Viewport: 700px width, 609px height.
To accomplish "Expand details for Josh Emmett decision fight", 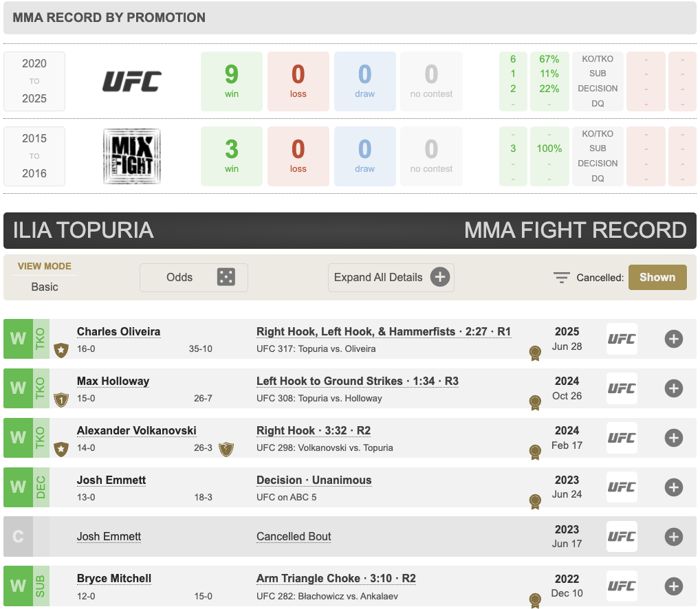I will tap(674, 487).
